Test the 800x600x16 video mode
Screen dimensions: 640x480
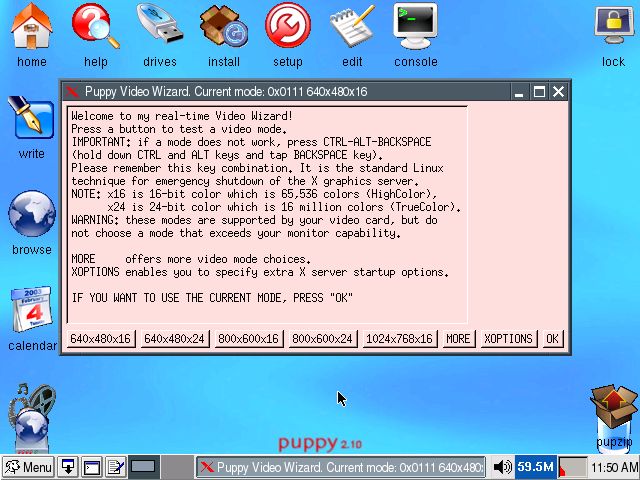point(249,339)
